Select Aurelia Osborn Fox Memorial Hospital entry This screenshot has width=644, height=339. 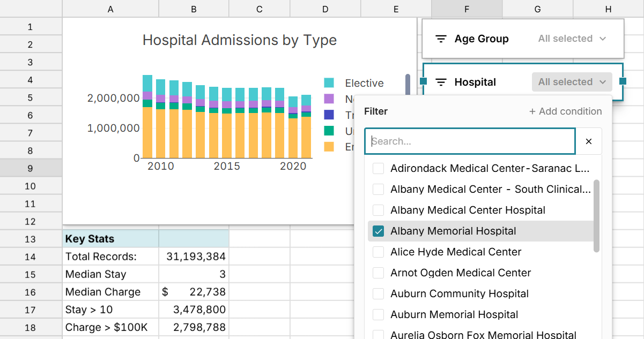click(x=378, y=334)
